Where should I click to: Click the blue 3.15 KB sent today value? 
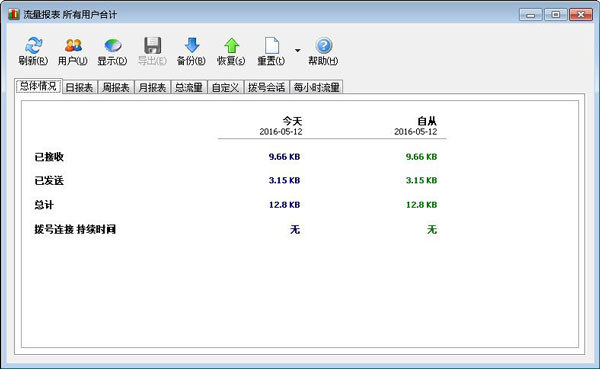pos(284,180)
